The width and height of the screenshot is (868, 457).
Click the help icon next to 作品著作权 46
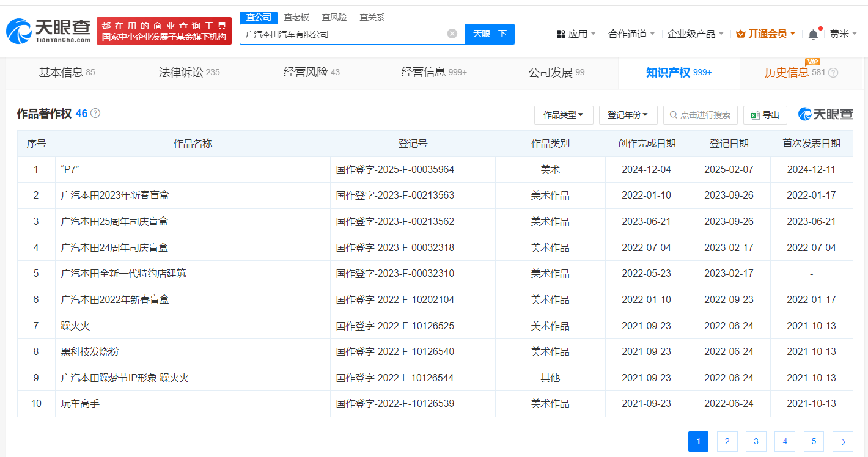coord(95,113)
